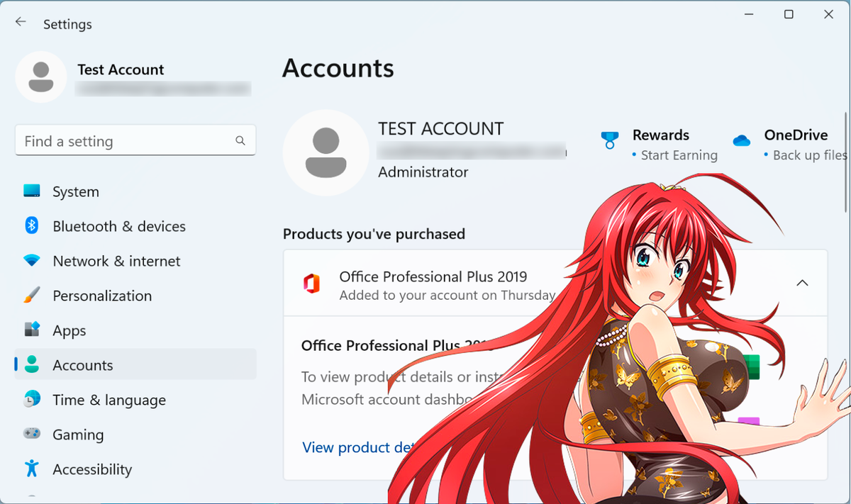Click the Apps icon in sidebar
The width and height of the screenshot is (851, 504).
(x=32, y=330)
